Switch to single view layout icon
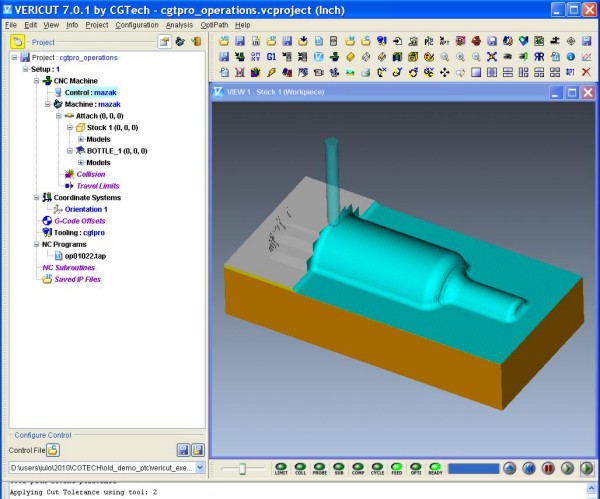This screenshot has height=499, width=600. pos(476,72)
